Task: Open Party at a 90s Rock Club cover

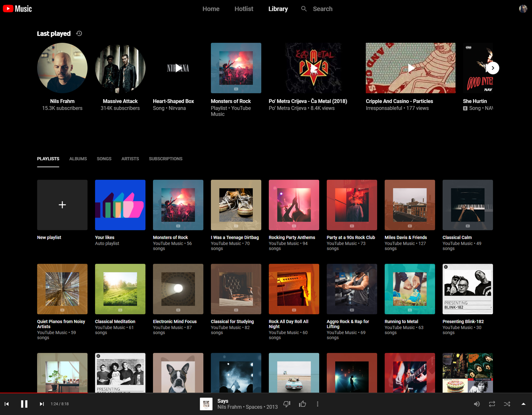Action: [352, 205]
